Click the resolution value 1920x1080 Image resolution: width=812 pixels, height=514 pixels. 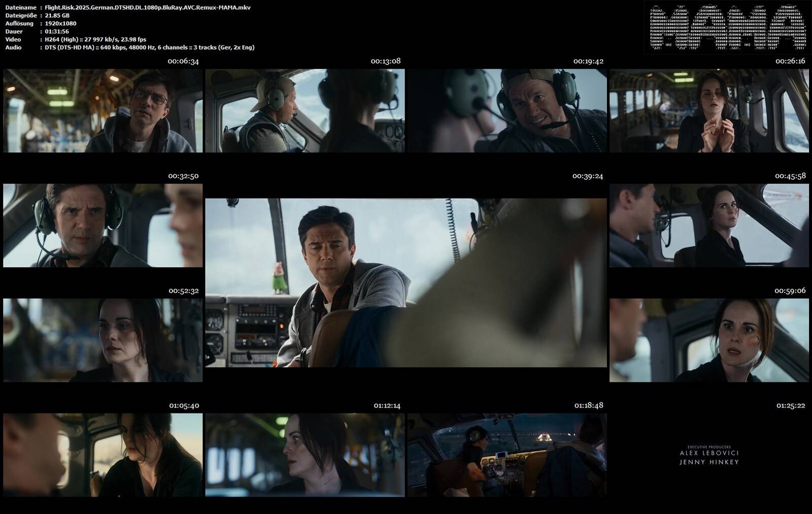(x=60, y=23)
